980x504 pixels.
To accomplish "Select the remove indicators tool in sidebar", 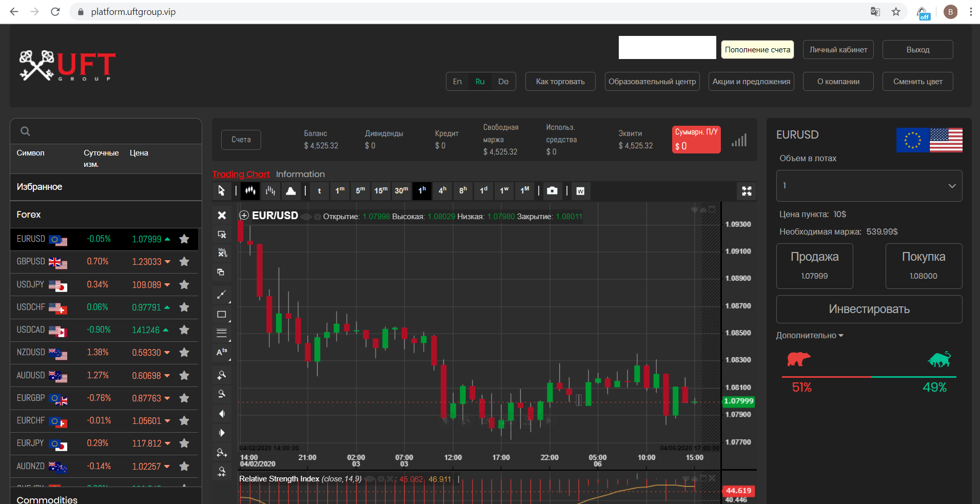I will pyautogui.click(x=222, y=253).
